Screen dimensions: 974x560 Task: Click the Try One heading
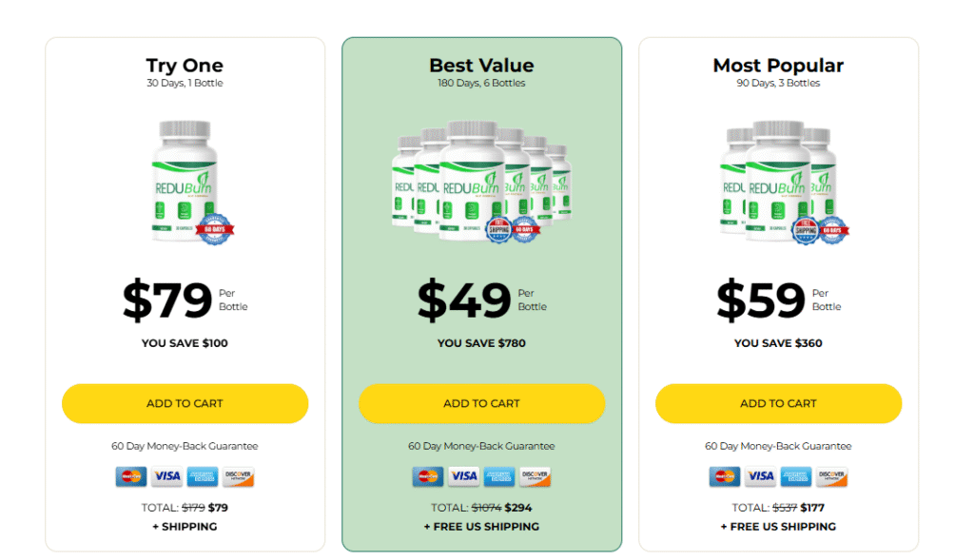pos(185,66)
